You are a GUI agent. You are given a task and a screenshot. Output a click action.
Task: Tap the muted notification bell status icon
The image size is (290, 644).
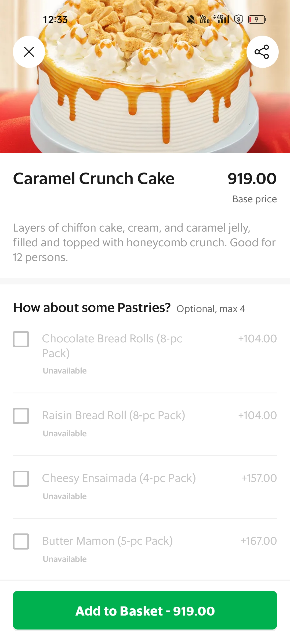[x=191, y=19]
